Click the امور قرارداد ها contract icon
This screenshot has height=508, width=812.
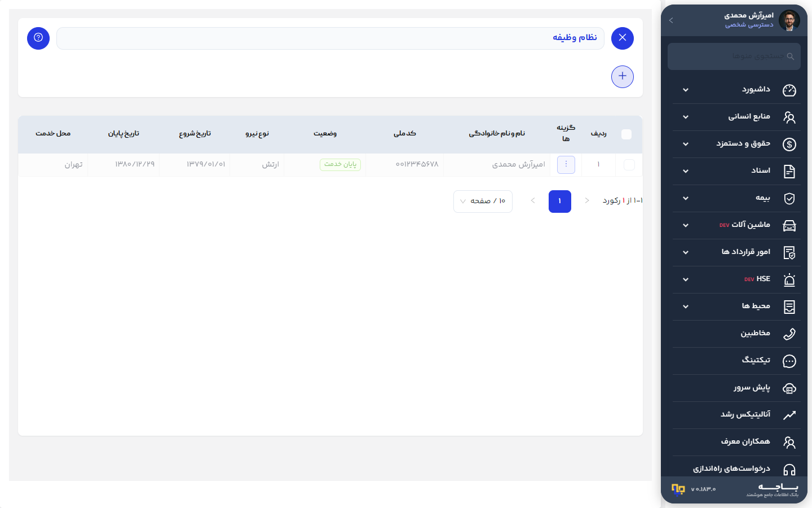[x=789, y=252]
